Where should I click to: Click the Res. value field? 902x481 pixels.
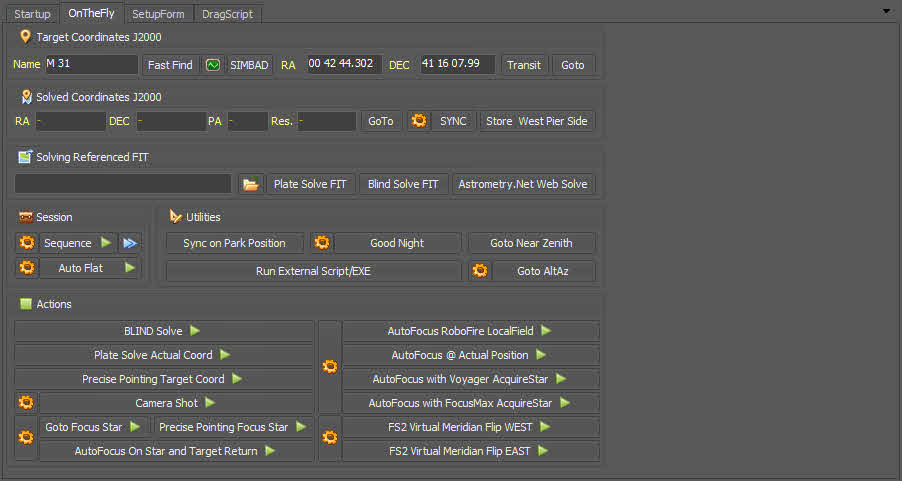click(x=327, y=121)
